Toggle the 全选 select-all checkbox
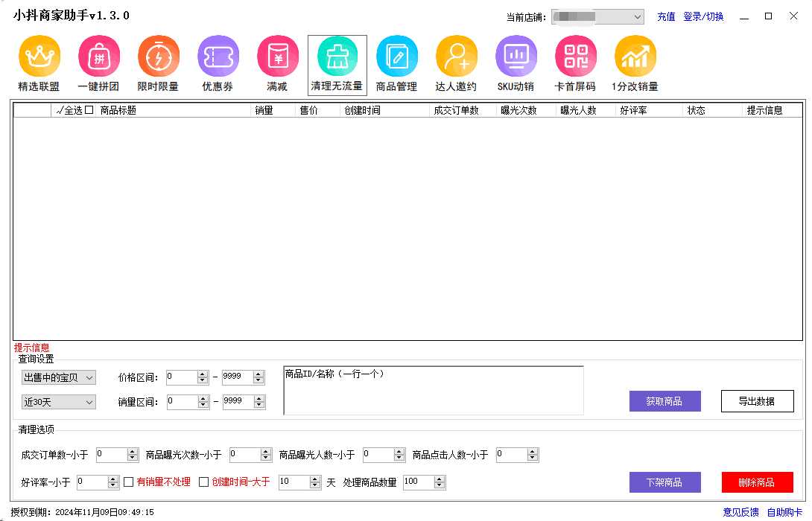 (89, 110)
